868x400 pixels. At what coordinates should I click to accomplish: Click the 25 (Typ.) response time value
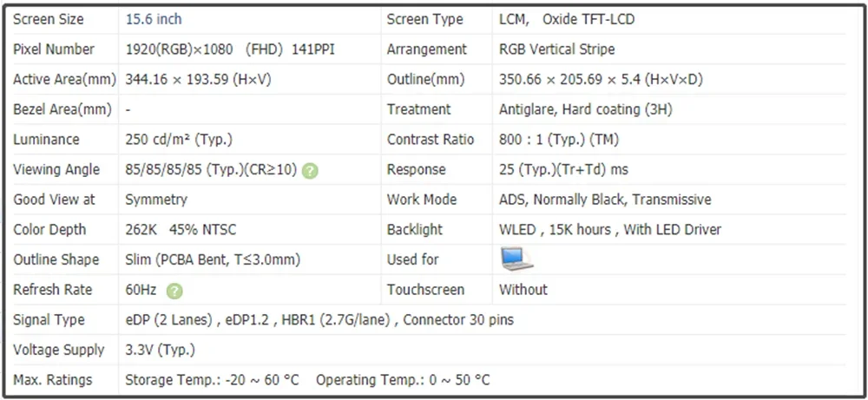[563, 169]
